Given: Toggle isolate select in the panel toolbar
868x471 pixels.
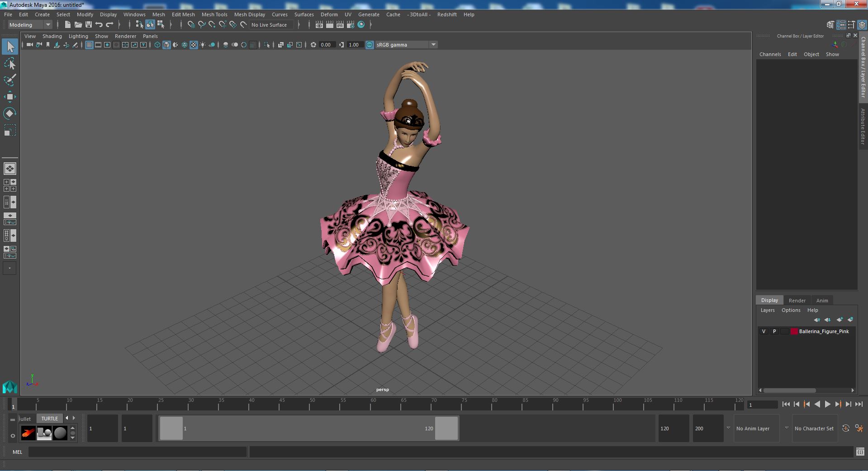Looking at the screenshot, I should 267,45.
